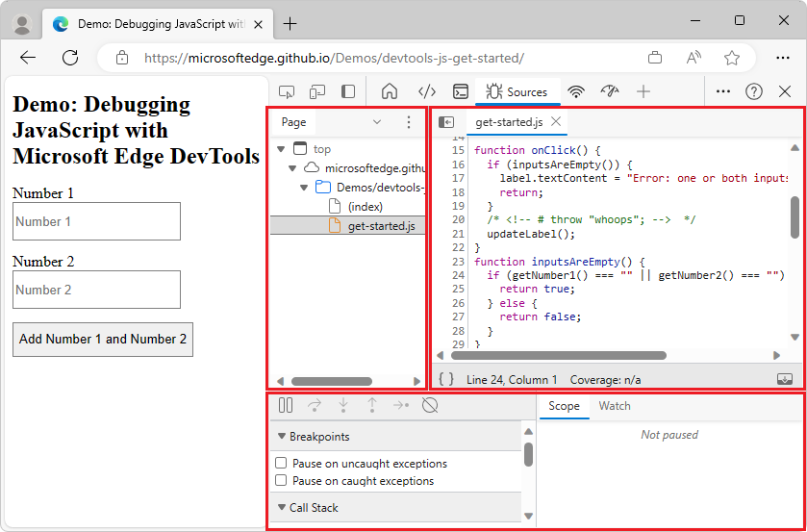
Task: Open the Console tool icon
Action: coord(461,91)
